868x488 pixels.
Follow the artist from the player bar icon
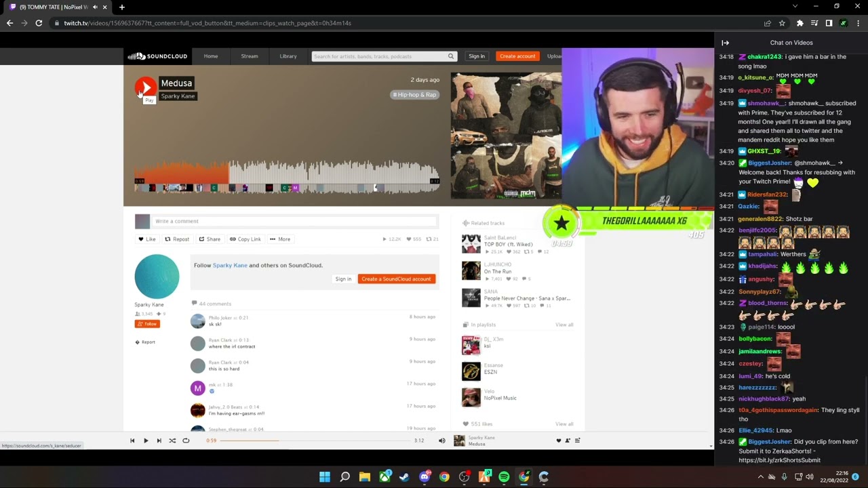point(568,441)
